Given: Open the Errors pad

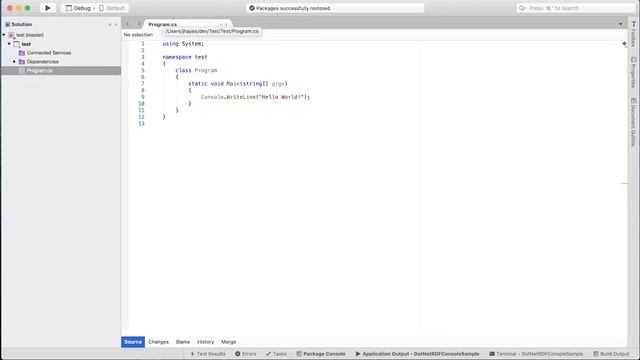Looking at the screenshot, I should pos(246,354).
